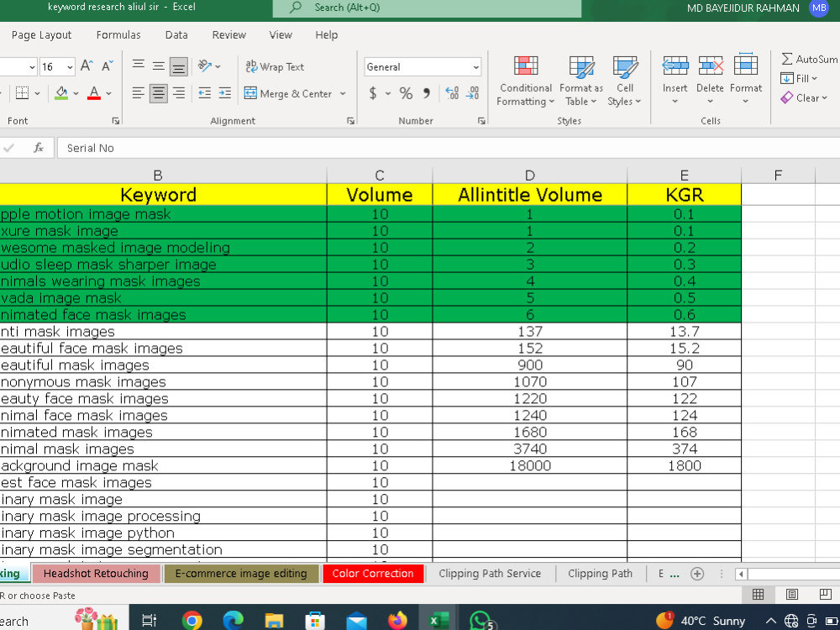Toggle Bottom Align vertical alignment
The height and width of the screenshot is (630, 840).
pyautogui.click(x=178, y=66)
